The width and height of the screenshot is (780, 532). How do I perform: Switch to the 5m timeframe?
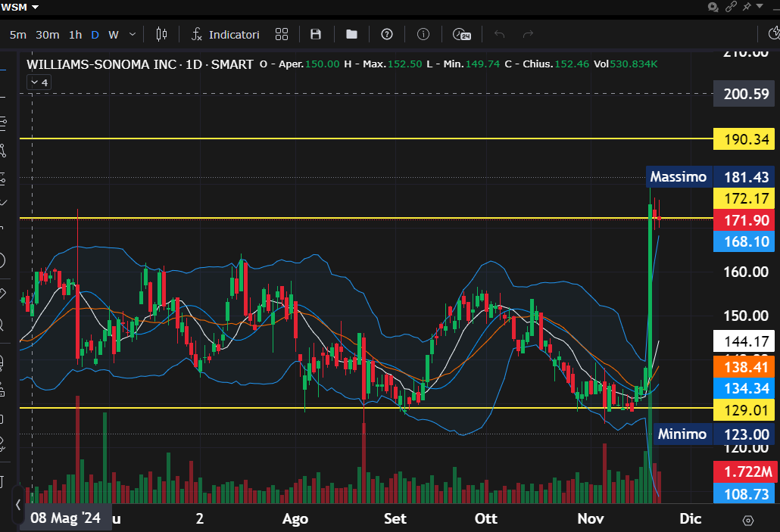point(17,34)
